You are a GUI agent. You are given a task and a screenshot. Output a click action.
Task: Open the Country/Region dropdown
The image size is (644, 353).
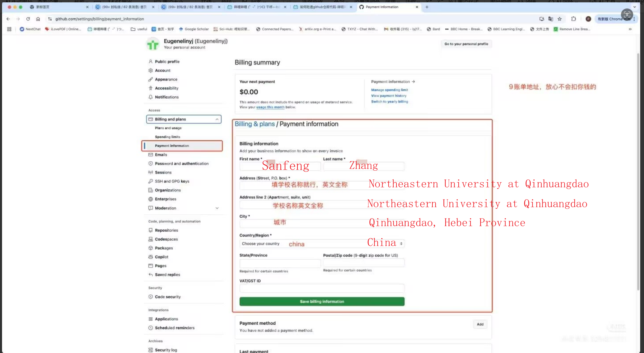[x=322, y=244]
